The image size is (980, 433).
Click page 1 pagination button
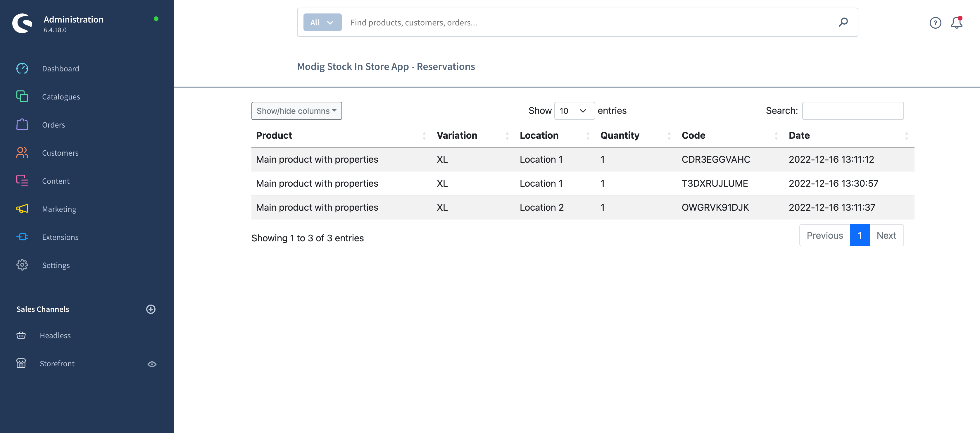(860, 235)
